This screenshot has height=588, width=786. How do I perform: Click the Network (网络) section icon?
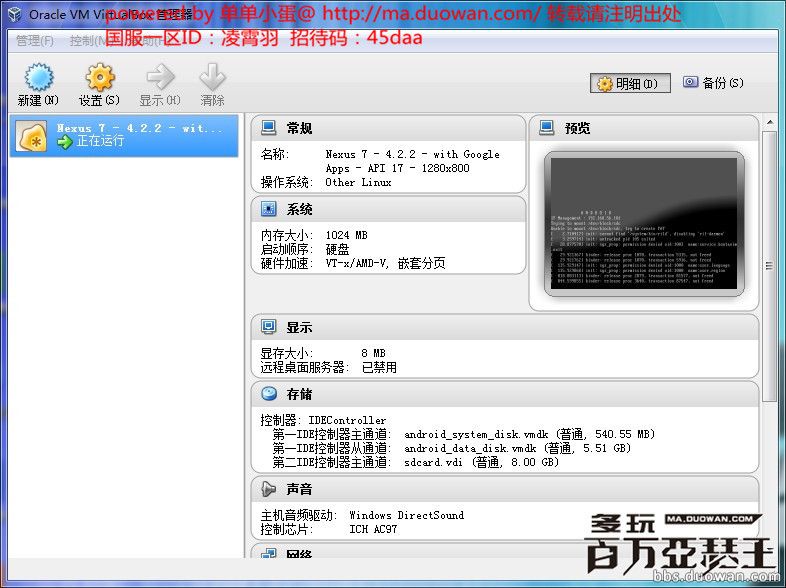[269, 553]
